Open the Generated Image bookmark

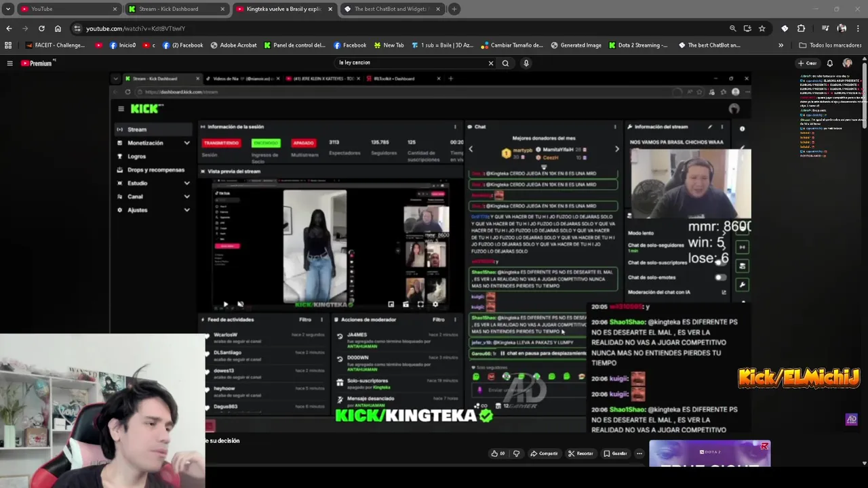[576, 45]
